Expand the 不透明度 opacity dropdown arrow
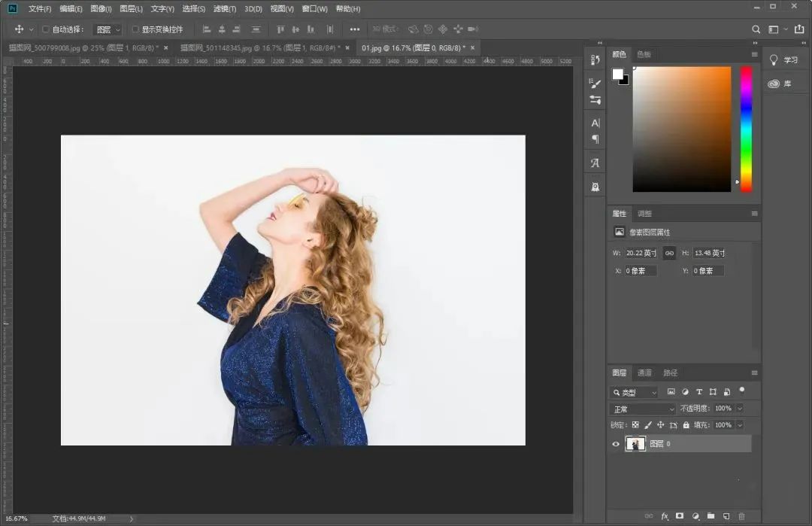Viewport: 812px width, 526px height. coord(740,409)
